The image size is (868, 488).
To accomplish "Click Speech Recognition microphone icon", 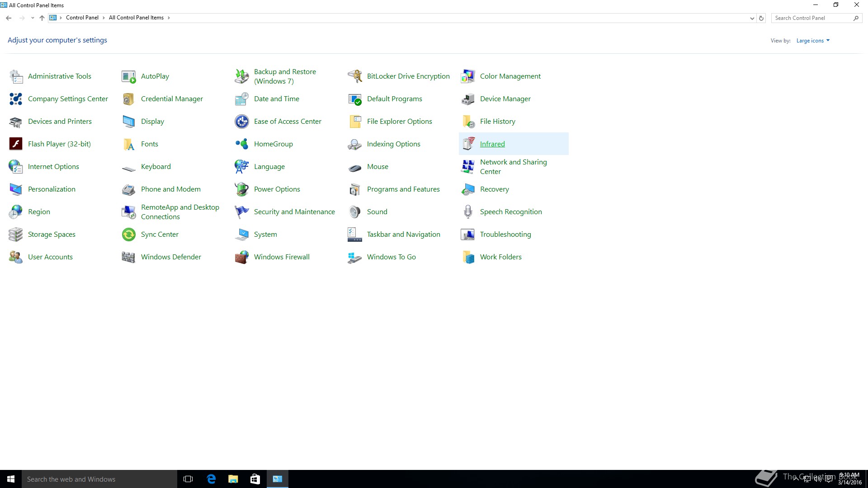I will pos(468,212).
